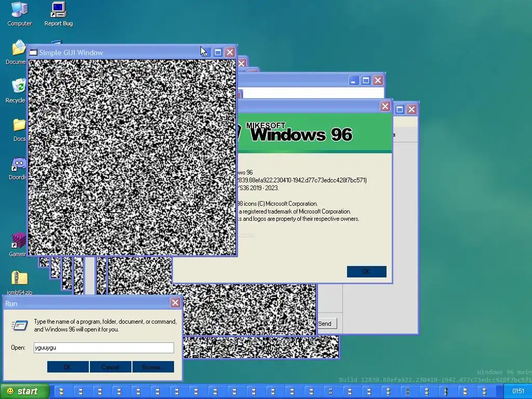
Task: Open the Report Bug desktop icon
Action: 58,14
